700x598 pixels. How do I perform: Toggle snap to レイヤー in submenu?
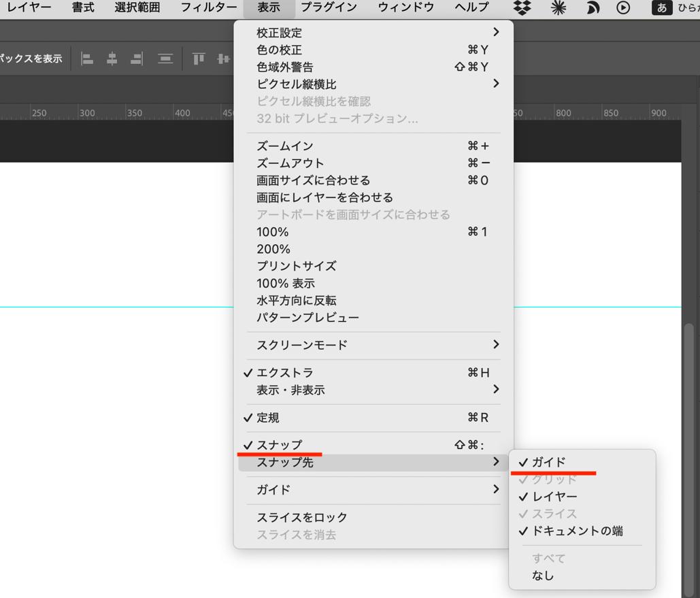click(x=582, y=496)
